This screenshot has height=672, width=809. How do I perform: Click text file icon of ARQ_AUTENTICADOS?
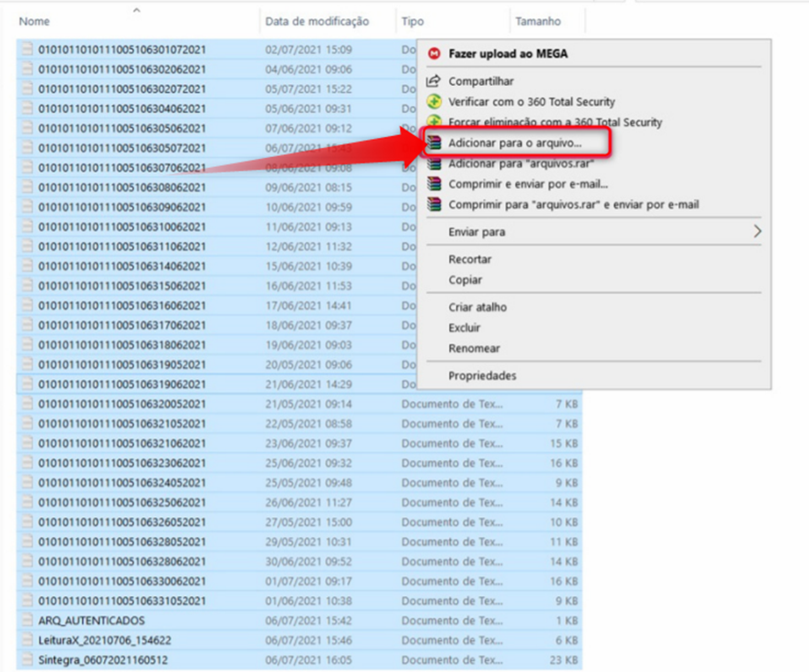[26, 620]
